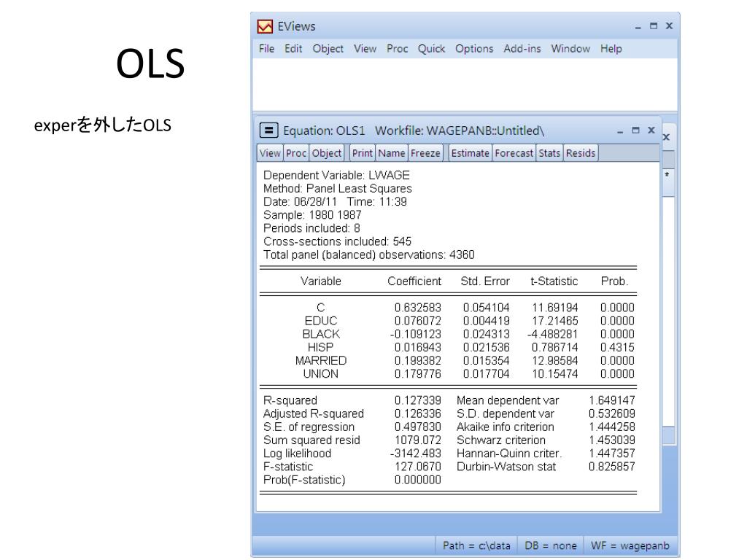Viewport: 747px width, 560px height.
Task: Select the UNION variable row name
Action: pos(321,374)
